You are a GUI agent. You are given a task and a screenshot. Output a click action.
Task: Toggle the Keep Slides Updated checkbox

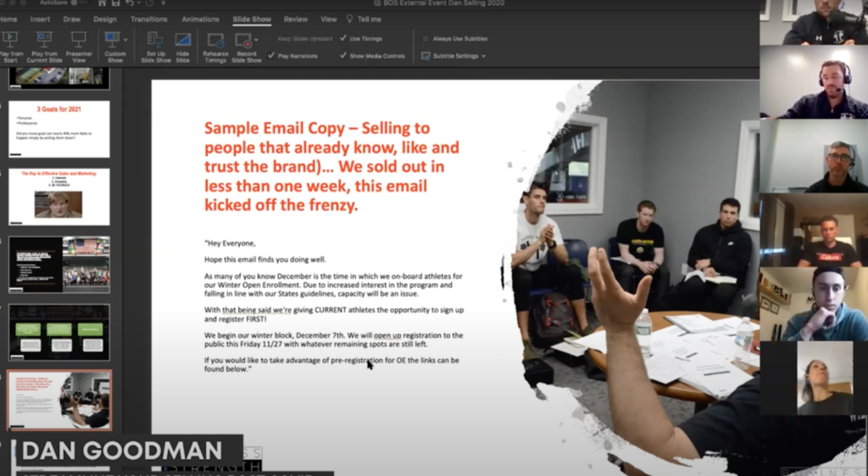click(305, 39)
